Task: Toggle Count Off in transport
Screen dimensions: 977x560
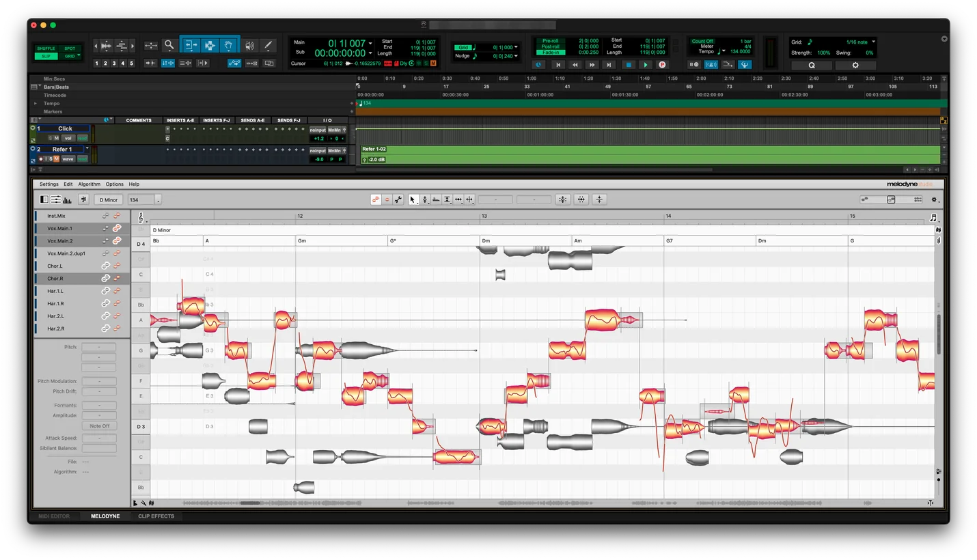Action: pos(702,41)
